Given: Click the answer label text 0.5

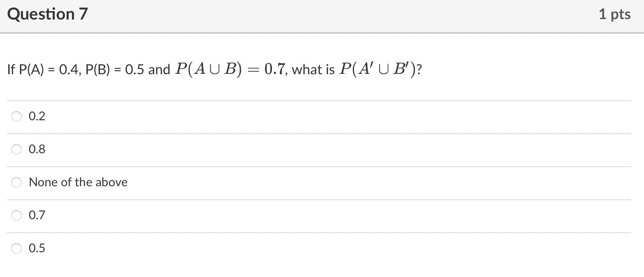Looking at the screenshot, I should (37, 248).
